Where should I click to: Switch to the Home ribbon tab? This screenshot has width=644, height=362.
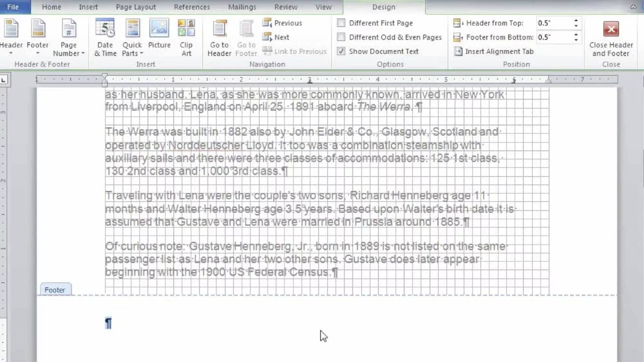51,6
